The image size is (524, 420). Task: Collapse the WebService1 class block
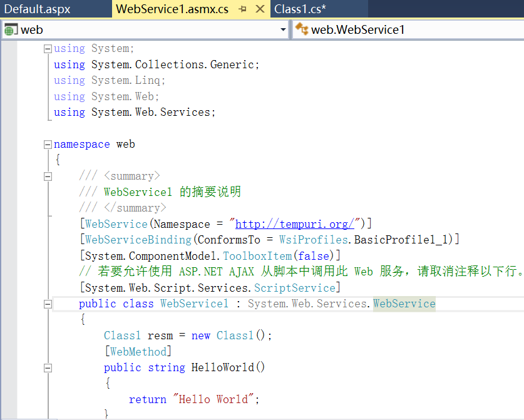[x=48, y=304]
